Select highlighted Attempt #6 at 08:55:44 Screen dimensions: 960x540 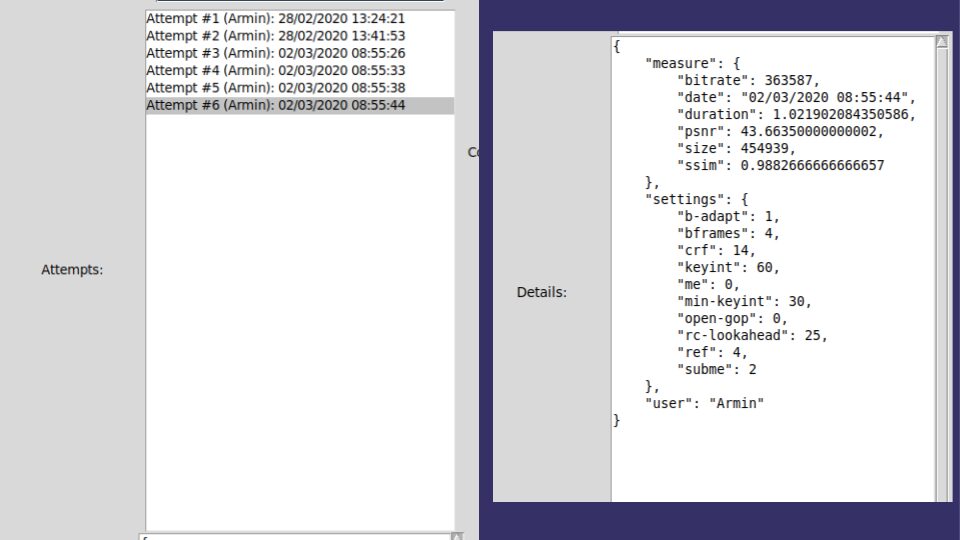click(x=300, y=105)
